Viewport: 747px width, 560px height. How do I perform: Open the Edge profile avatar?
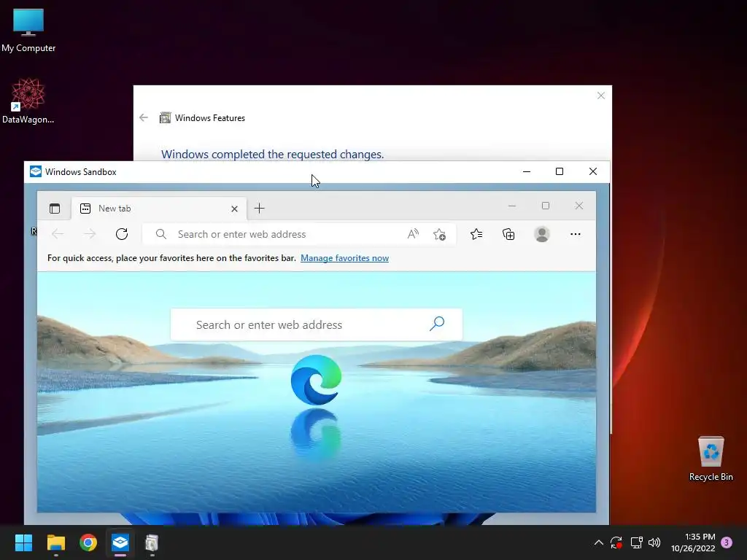tap(542, 234)
